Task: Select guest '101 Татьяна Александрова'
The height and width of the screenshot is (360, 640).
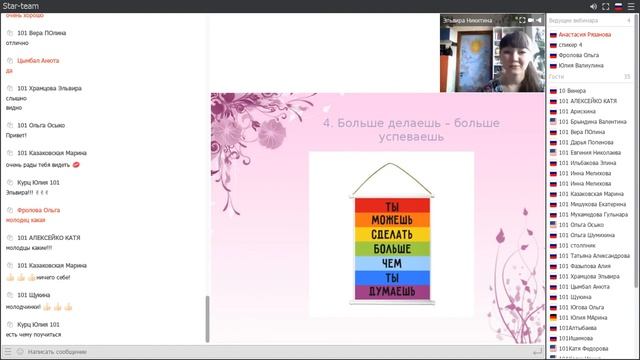Action: [594, 256]
